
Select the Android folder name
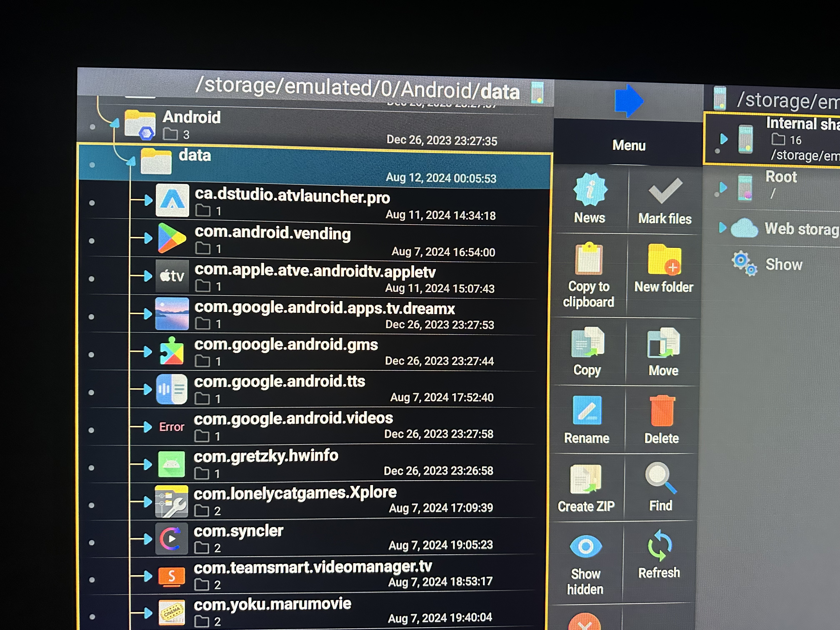[192, 117]
